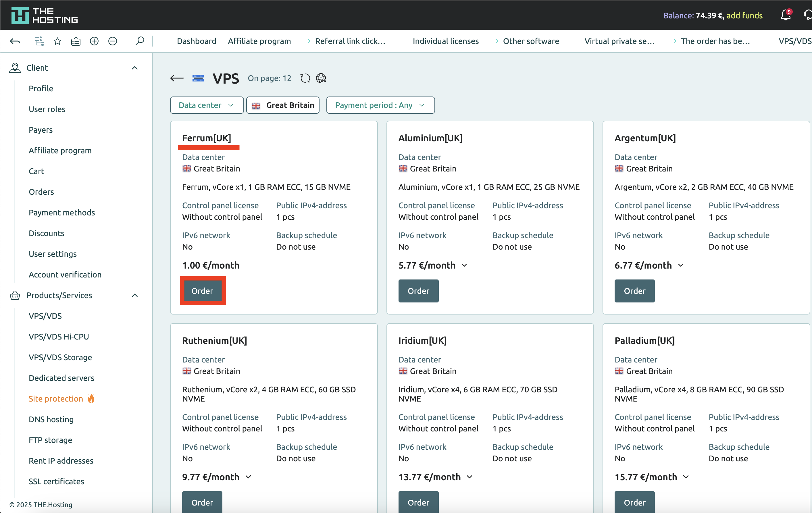This screenshot has width=812, height=513.
Task: Refresh the VPS list
Action: pos(305,78)
